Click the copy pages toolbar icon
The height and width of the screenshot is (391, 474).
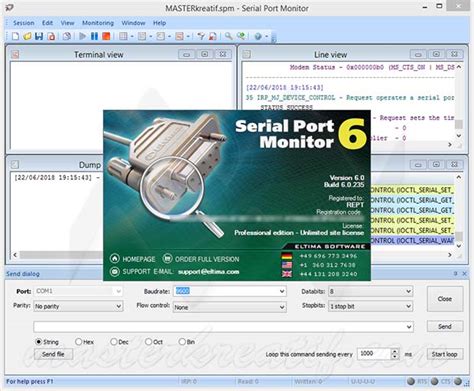(67, 36)
